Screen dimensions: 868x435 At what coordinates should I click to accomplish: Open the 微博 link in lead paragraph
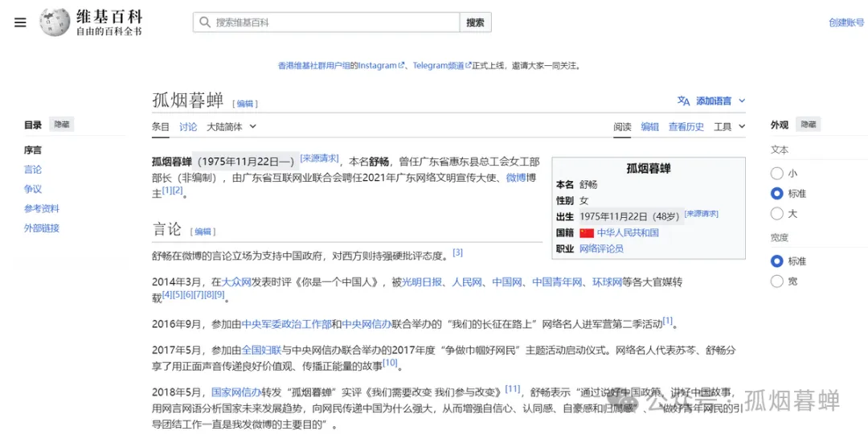point(515,179)
